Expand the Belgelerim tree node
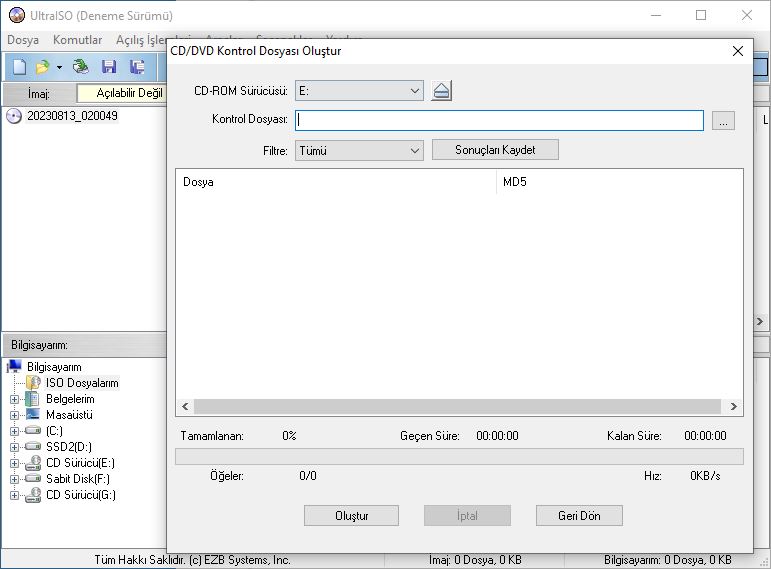The image size is (771, 569). coord(14,399)
